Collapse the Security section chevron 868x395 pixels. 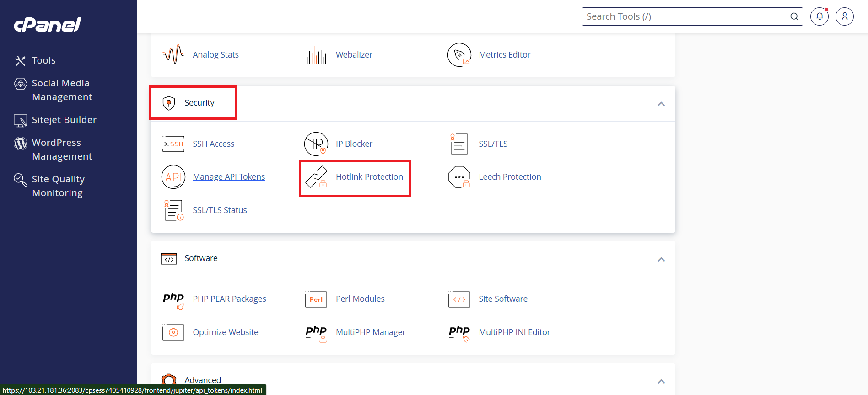click(661, 104)
